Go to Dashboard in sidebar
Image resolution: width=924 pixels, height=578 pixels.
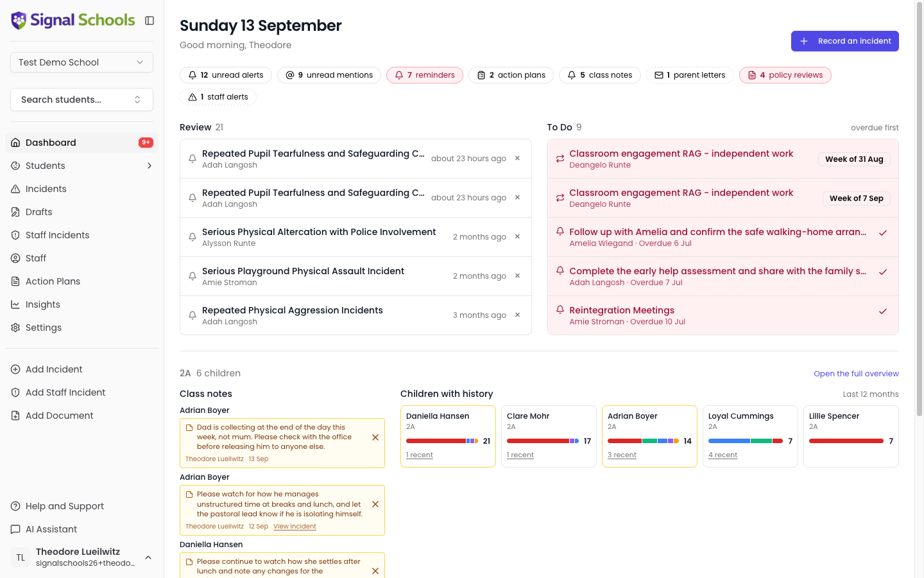click(81, 143)
